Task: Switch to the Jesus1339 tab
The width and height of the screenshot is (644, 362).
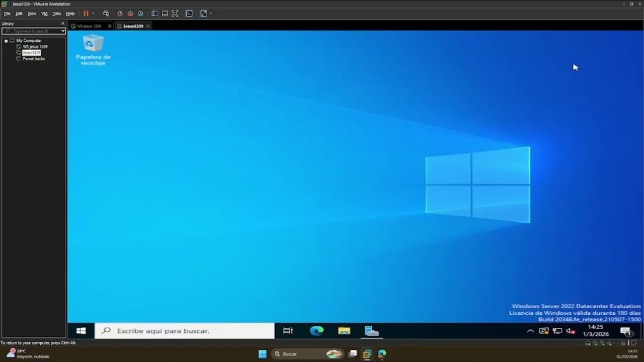Action: tap(133, 26)
